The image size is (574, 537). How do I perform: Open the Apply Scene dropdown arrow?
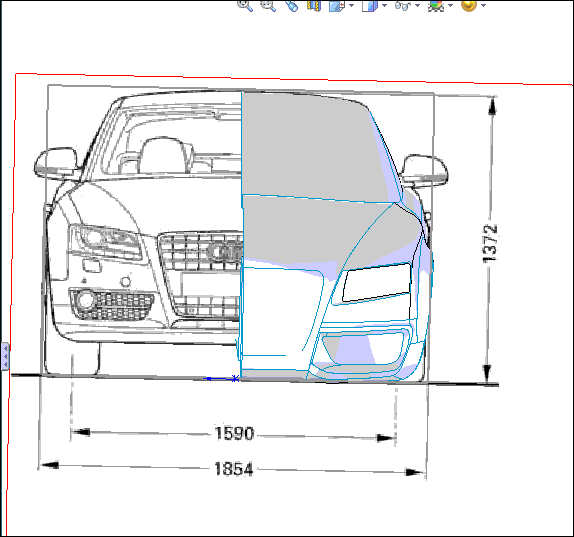(484, 5)
